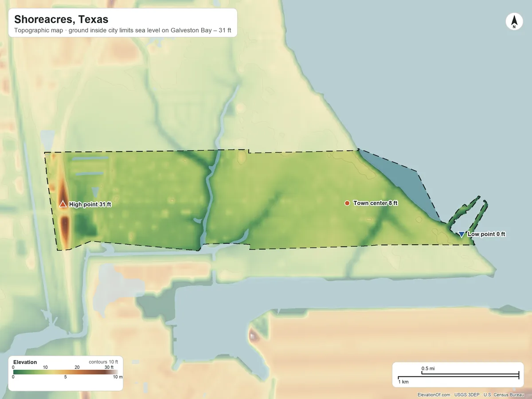The image size is (532, 399).
Task: Click the "Shoreacres, Texas" title
Action: pyautogui.click(x=61, y=20)
